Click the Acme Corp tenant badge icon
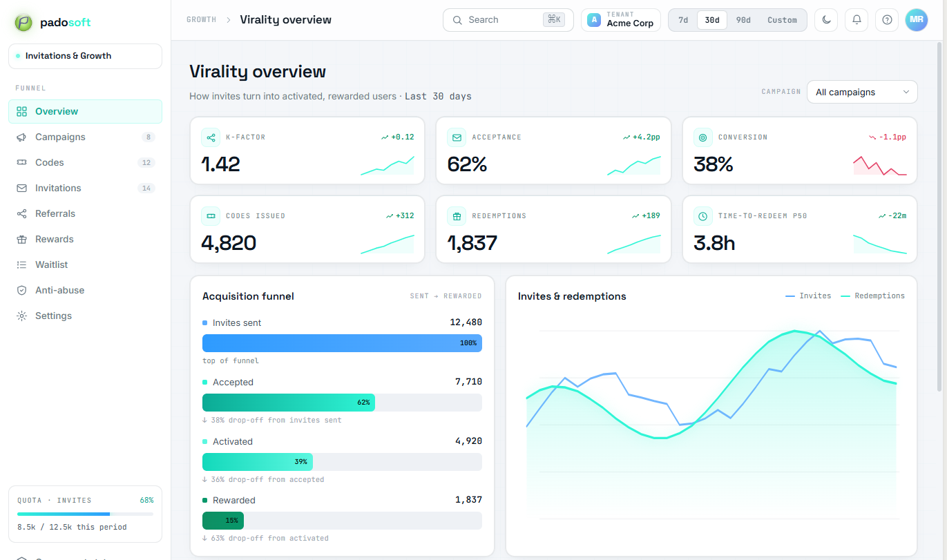The width and height of the screenshot is (947, 560). 594,20
